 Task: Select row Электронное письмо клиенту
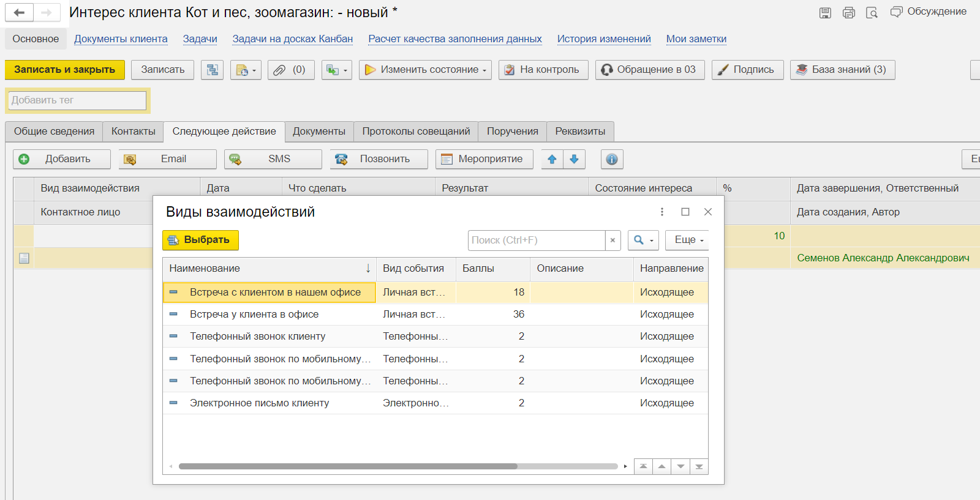(x=435, y=403)
